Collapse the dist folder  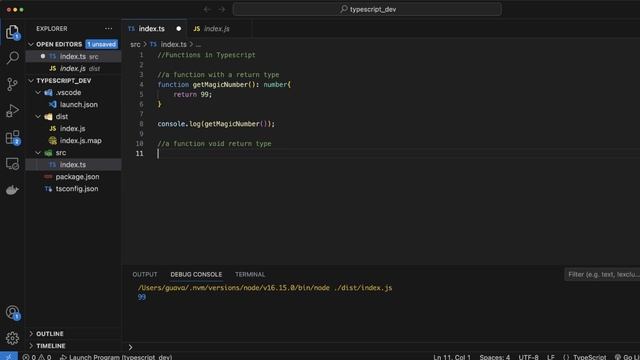(x=38, y=117)
